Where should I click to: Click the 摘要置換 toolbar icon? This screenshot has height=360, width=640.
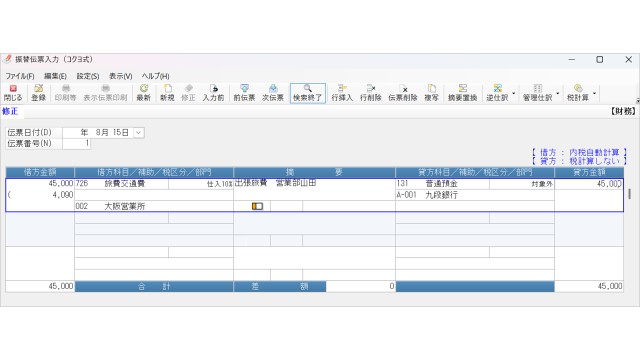click(x=462, y=93)
